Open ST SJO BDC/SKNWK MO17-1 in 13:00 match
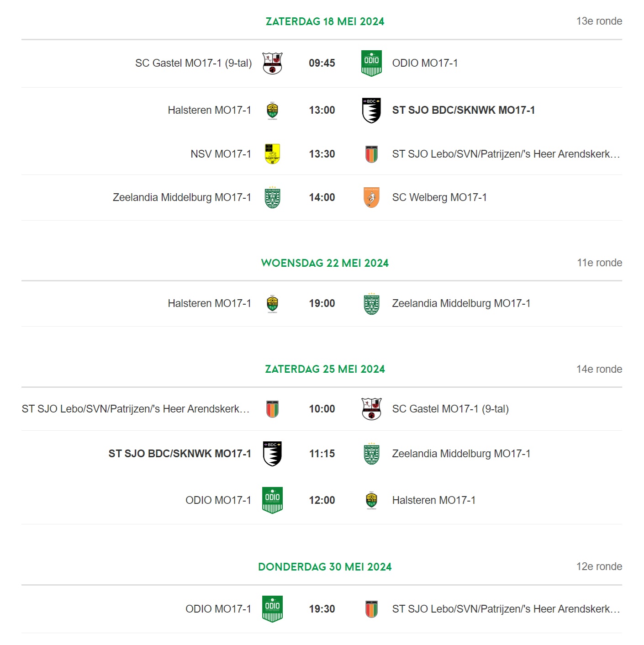This screenshot has width=644, height=645. [463, 110]
